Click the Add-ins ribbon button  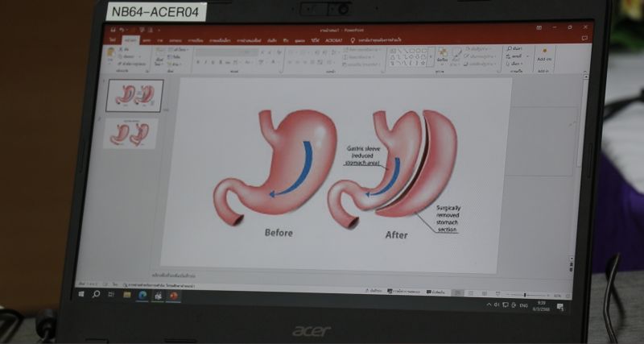tap(544, 54)
